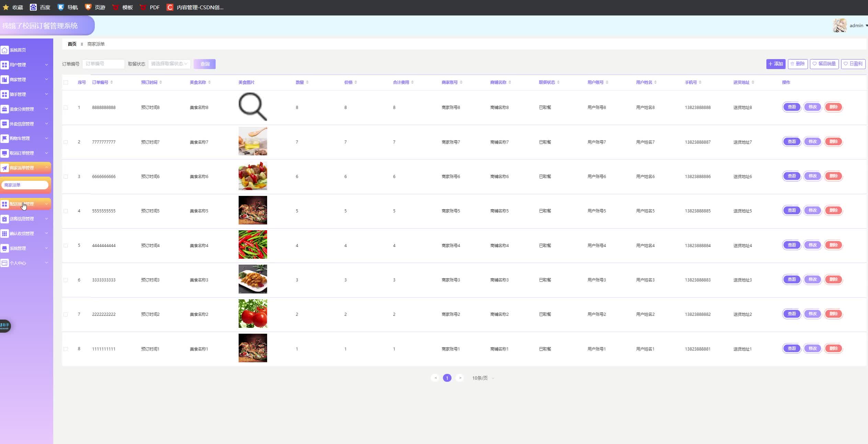This screenshot has width=868, height=444.
Task: Tick the select-all checkbox in table header
Action: 66,82
